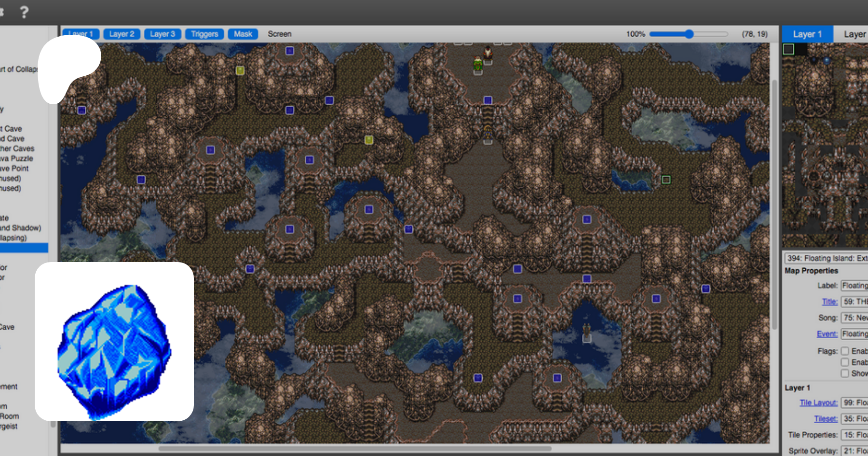Open the Sprite Overlay dropdown
The width and height of the screenshot is (868, 456).
pyautogui.click(x=854, y=451)
